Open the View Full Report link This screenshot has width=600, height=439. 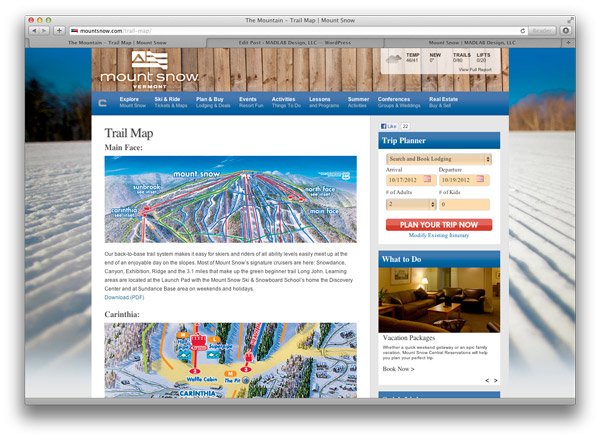pos(475,70)
